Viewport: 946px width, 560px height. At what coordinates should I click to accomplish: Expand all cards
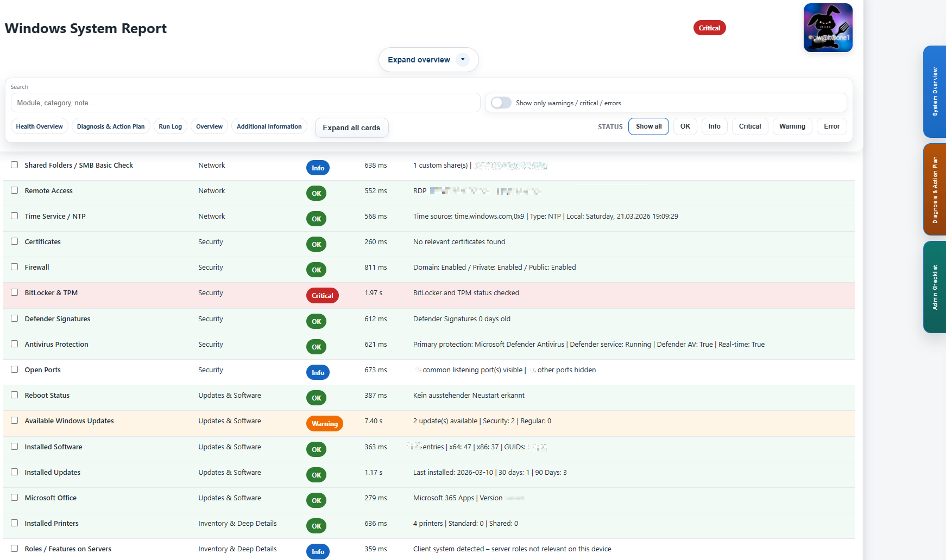[351, 128]
